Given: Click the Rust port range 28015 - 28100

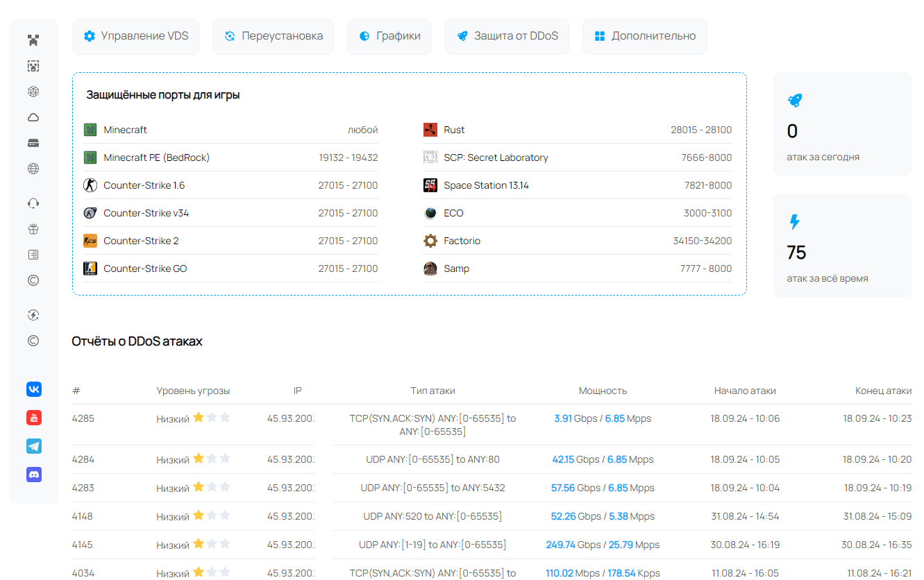Looking at the screenshot, I should [x=701, y=130].
